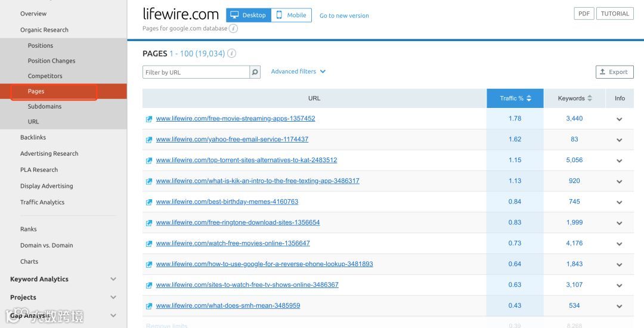The height and width of the screenshot is (328, 644).
Task: Select URL item in sidebar
Action: pos(33,122)
